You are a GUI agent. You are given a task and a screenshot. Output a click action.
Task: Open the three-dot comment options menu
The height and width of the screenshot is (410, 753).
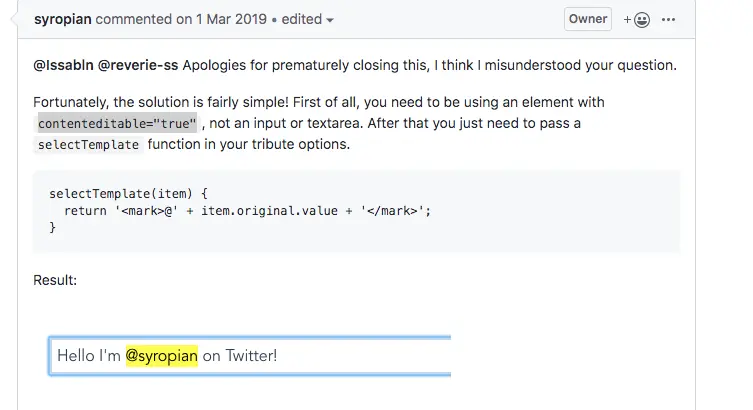[x=669, y=19]
